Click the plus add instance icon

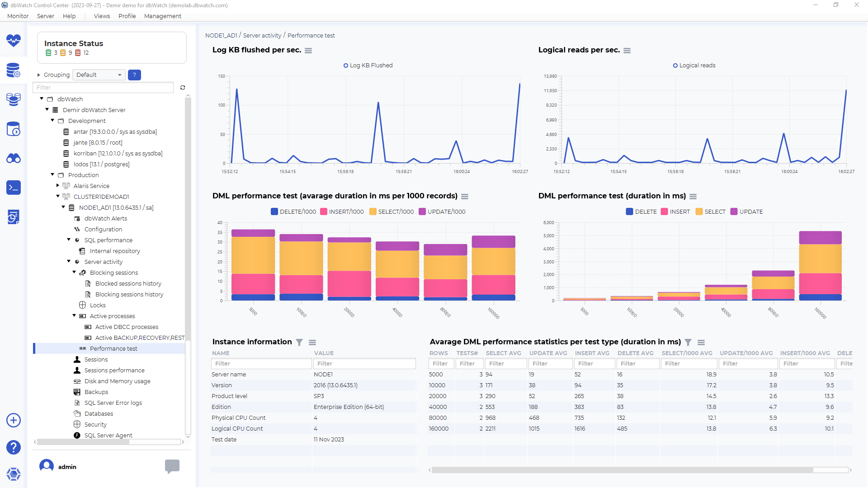point(14,420)
